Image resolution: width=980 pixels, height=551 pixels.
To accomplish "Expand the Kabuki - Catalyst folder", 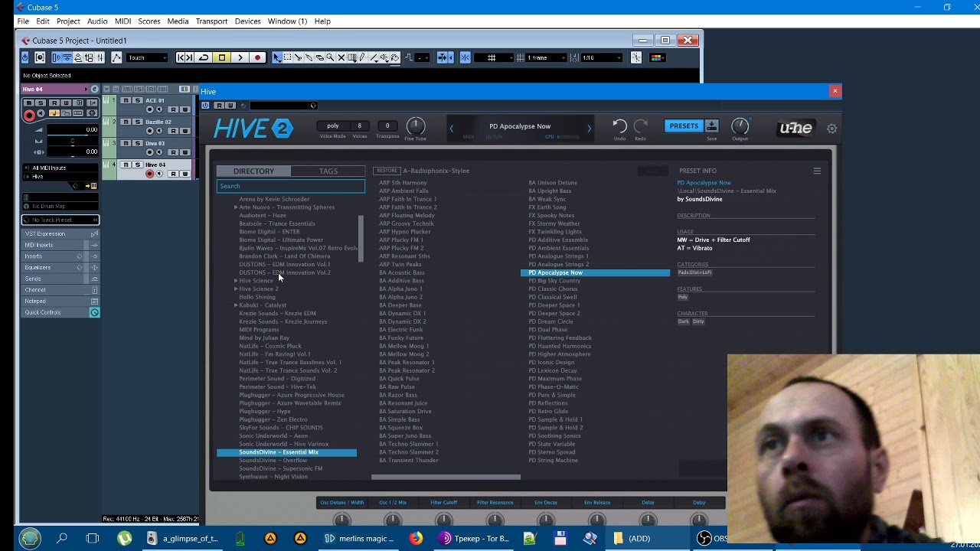I will coord(236,305).
